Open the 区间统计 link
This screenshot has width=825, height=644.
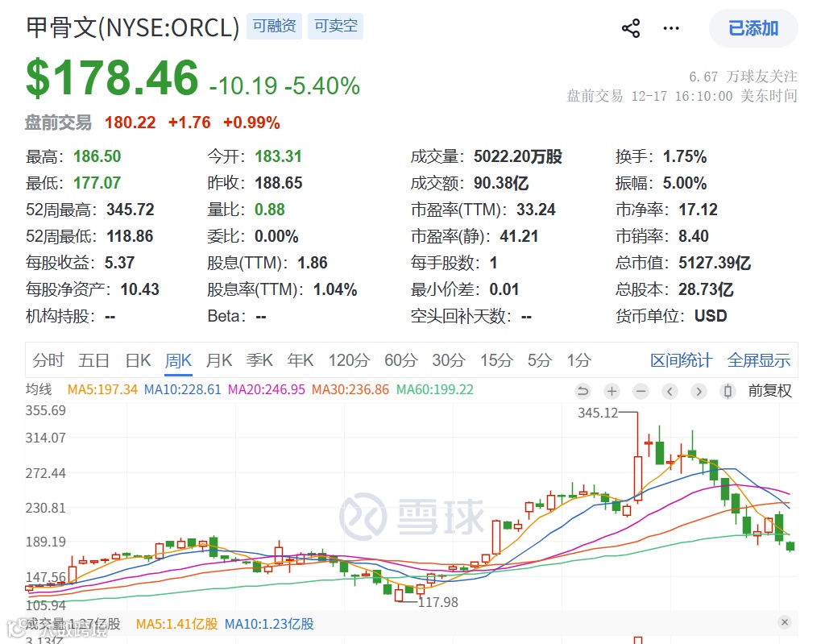click(x=682, y=360)
